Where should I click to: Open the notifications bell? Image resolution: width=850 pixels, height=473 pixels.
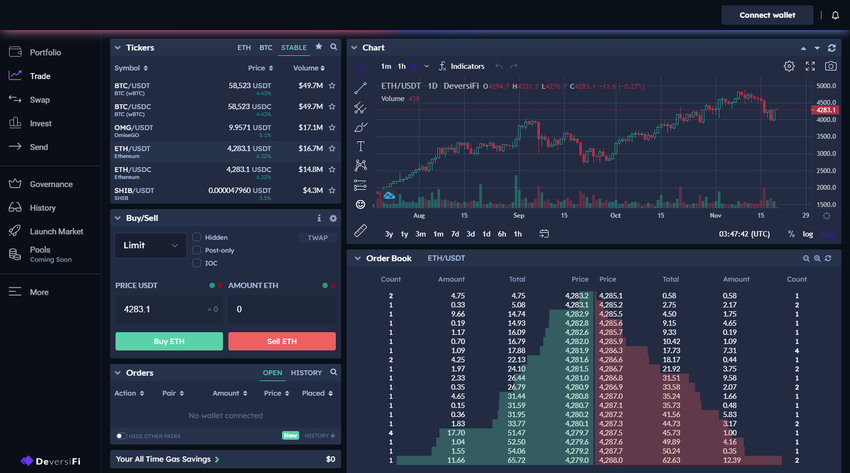point(835,15)
